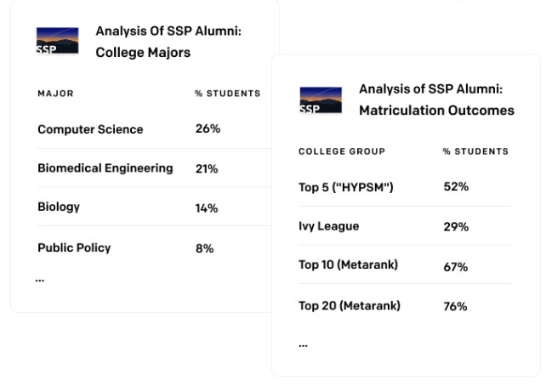Select the Biology major row
Image resolution: width=552 pixels, height=392 pixels.
point(154,207)
